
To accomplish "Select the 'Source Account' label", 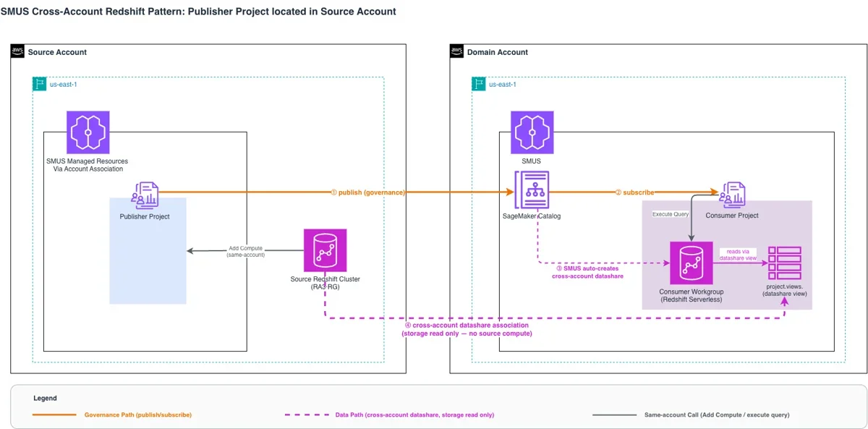I will [x=57, y=52].
